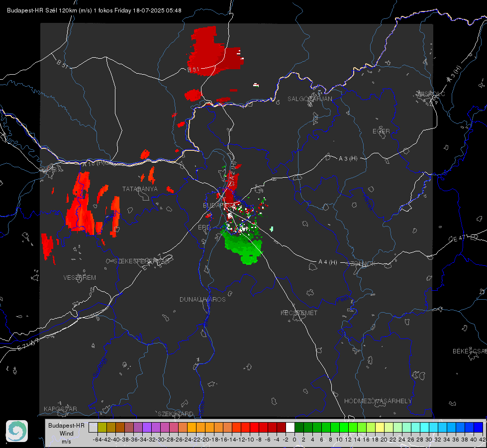Image resolution: width=487 pixels, height=448 pixels.
Task: Click the TATABÁNYA city label
Action: point(140,189)
